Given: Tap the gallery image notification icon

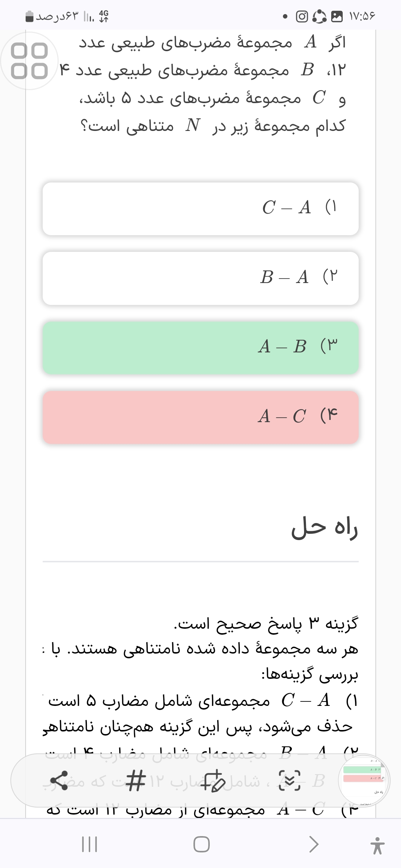Looking at the screenshot, I should click(x=337, y=17).
